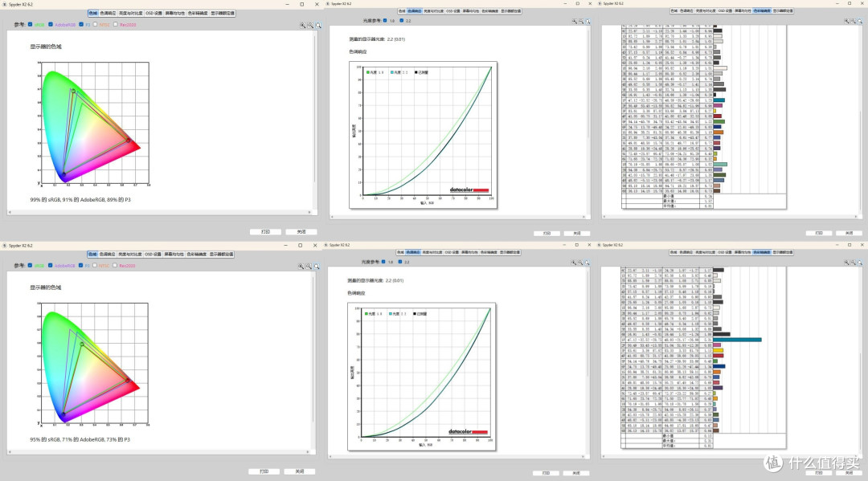Enable NTSC reference in 99% sRGB window
The height and width of the screenshot is (481, 868).
coord(95,24)
